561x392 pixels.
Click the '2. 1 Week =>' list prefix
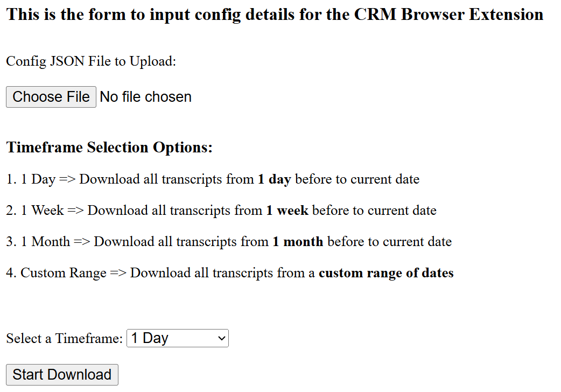(45, 211)
